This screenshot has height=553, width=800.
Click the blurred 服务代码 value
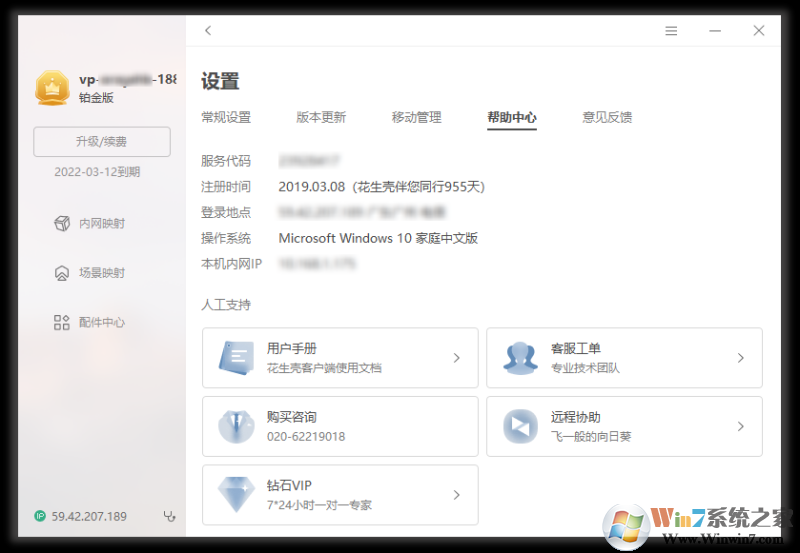pyautogui.click(x=308, y=161)
